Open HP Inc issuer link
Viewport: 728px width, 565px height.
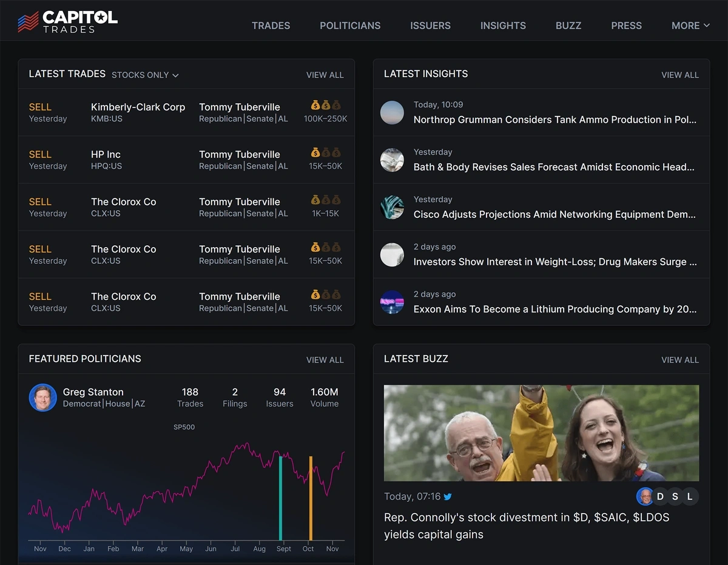pos(106,154)
